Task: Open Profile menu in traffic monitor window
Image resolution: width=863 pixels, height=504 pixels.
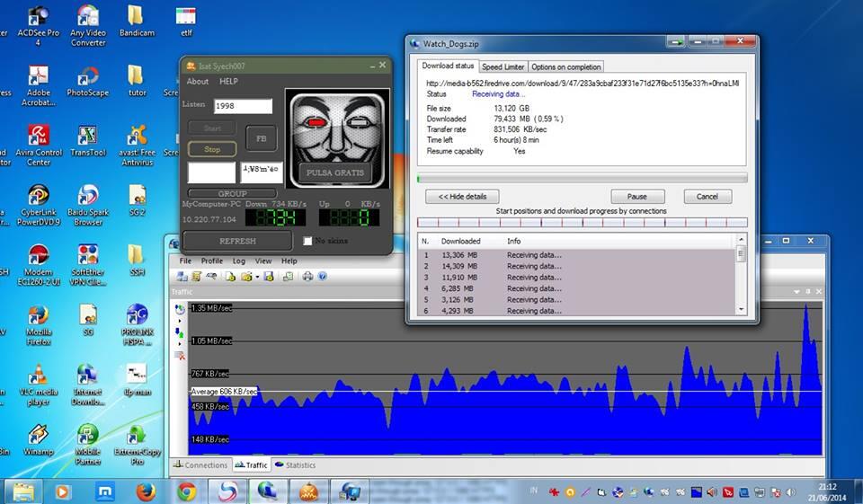Action: coord(212,261)
